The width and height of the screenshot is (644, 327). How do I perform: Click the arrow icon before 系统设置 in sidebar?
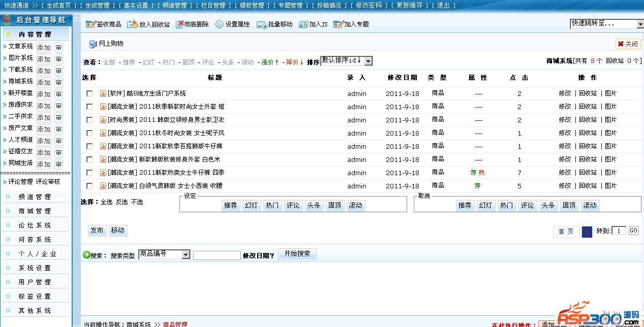coord(8,268)
